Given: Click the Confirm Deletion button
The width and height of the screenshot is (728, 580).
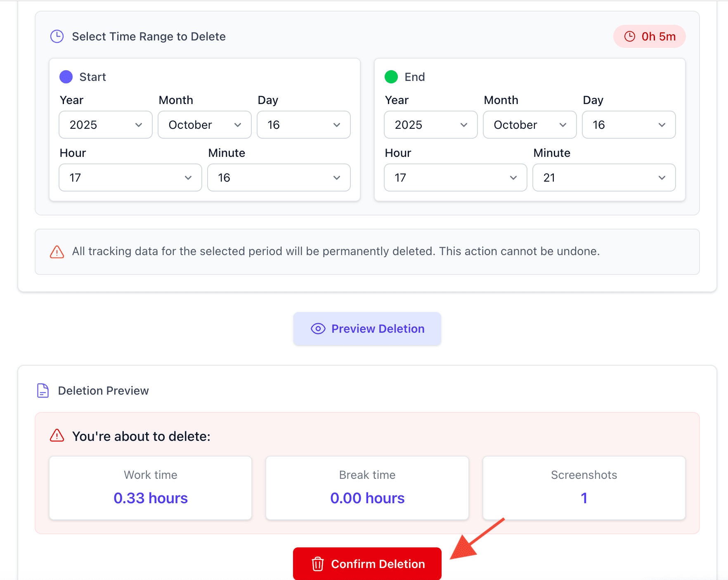Looking at the screenshot, I should 367,563.
